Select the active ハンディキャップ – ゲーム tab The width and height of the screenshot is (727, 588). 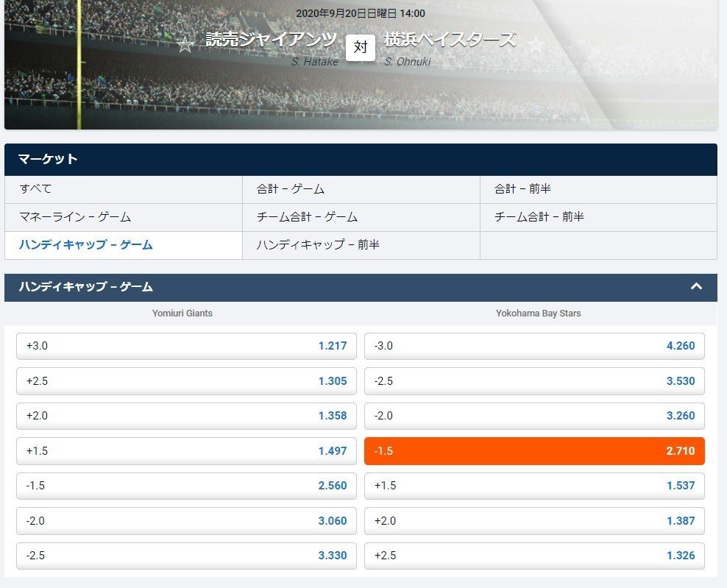[x=124, y=245]
